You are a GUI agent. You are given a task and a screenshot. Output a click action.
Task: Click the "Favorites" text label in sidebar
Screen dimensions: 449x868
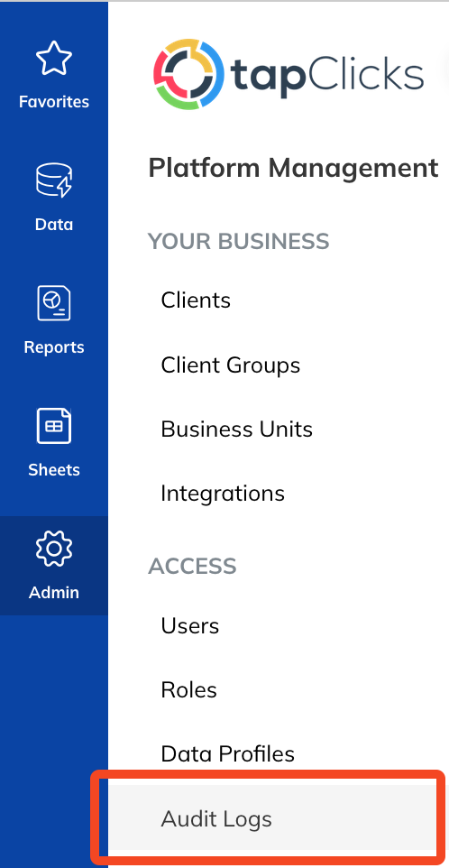pos(53,102)
